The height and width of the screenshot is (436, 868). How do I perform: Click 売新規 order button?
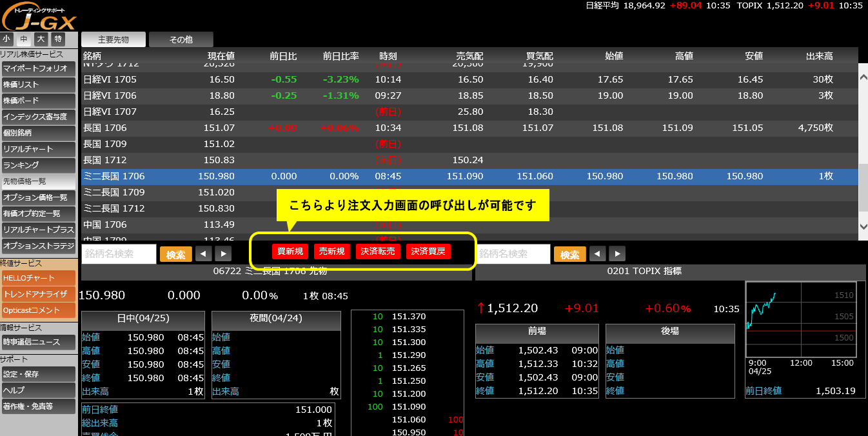click(332, 252)
